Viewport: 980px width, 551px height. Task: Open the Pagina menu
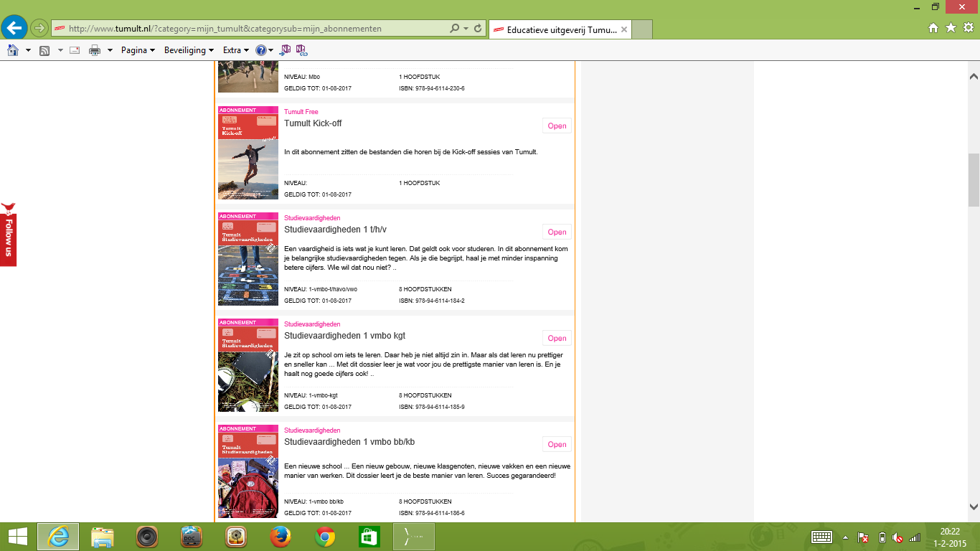click(x=138, y=50)
